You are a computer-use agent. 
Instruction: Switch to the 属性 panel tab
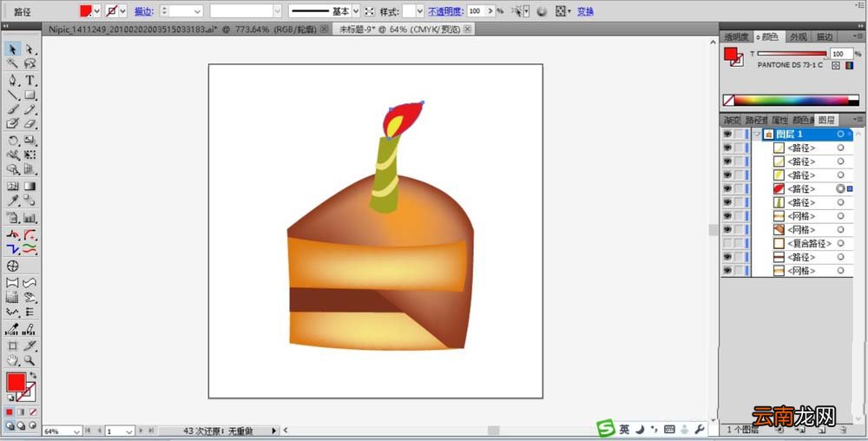779,120
